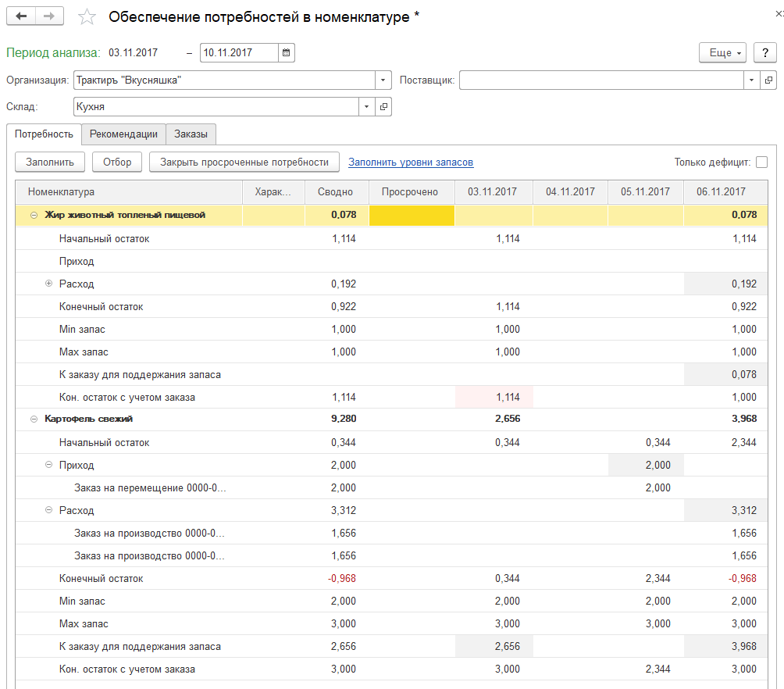Click the Заполнить уровни запасов link
This screenshot has width=784, height=689.
coord(411,162)
